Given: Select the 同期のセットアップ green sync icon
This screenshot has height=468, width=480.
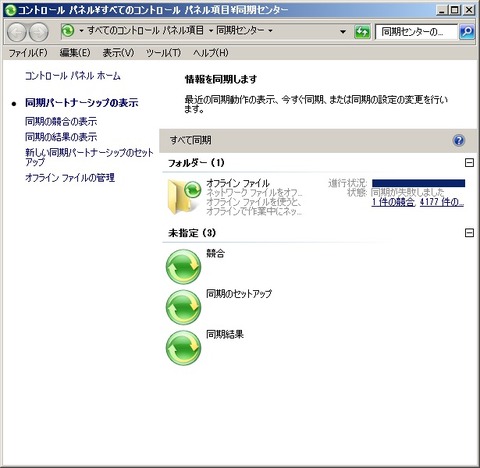Looking at the screenshot, I should [183, 307].
